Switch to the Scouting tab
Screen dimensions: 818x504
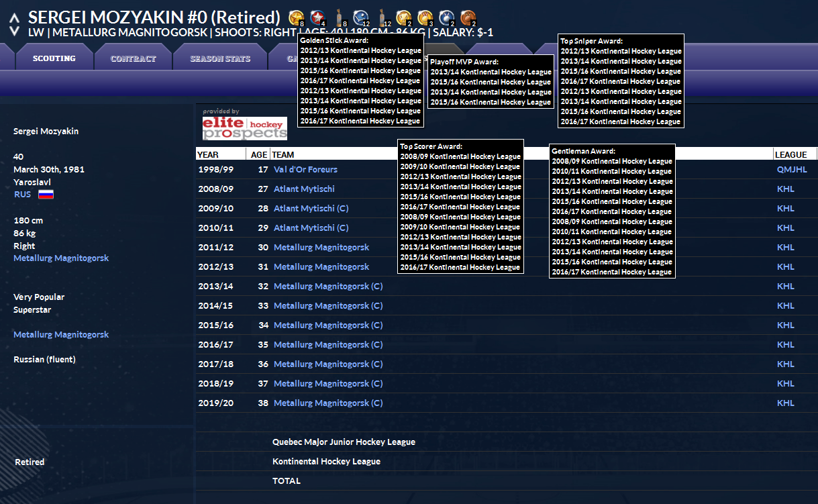(x=54, y=58)
